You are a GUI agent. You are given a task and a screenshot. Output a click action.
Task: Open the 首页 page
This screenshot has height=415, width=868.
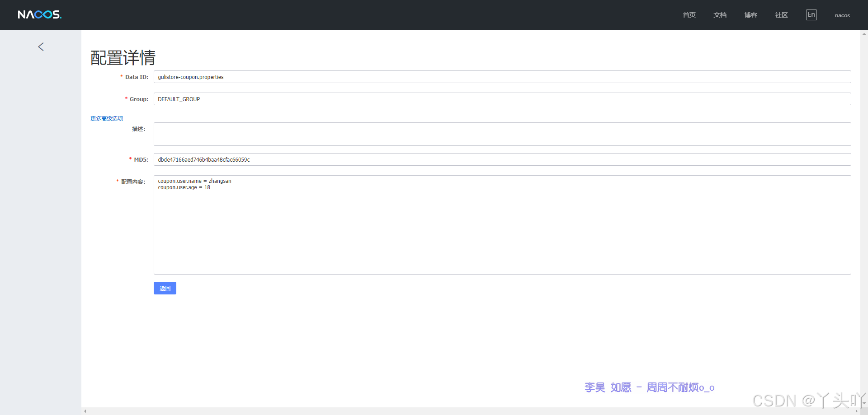tap(689, 14)
